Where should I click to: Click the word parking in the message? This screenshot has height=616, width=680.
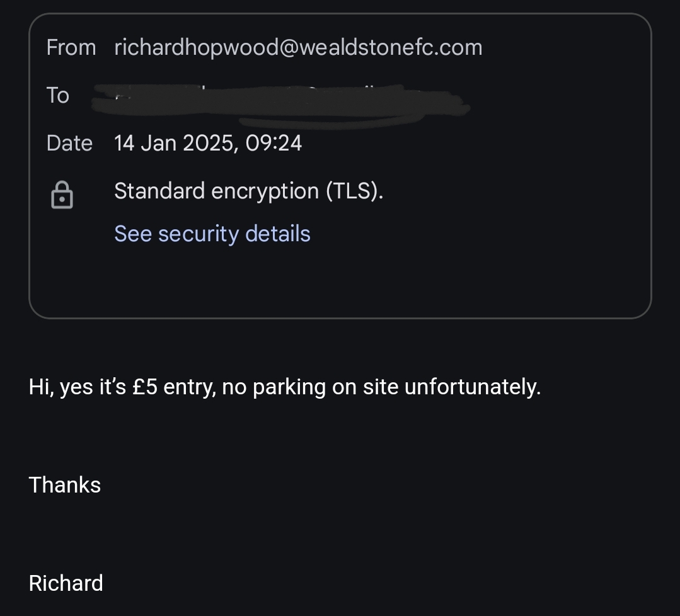(x=289, y=387)
